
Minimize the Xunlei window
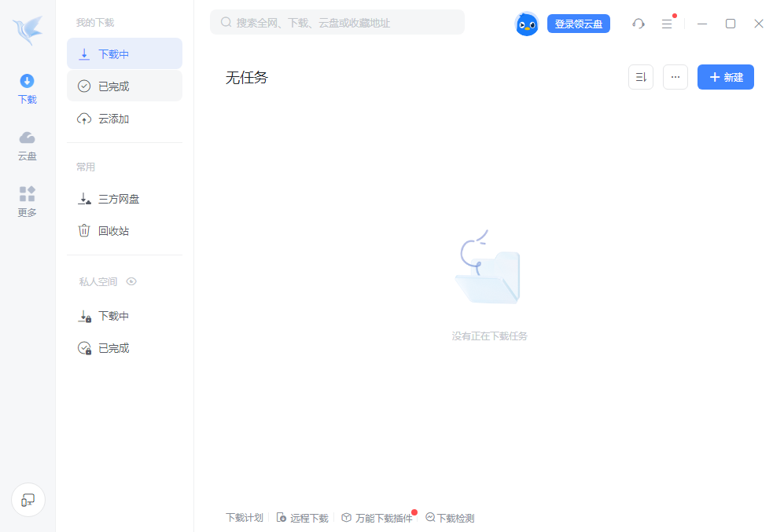point(702,24)
